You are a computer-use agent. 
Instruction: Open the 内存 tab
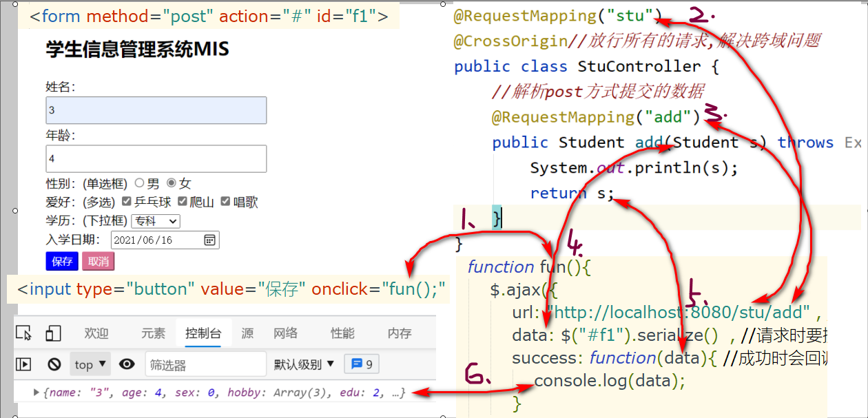coord(399,333)
